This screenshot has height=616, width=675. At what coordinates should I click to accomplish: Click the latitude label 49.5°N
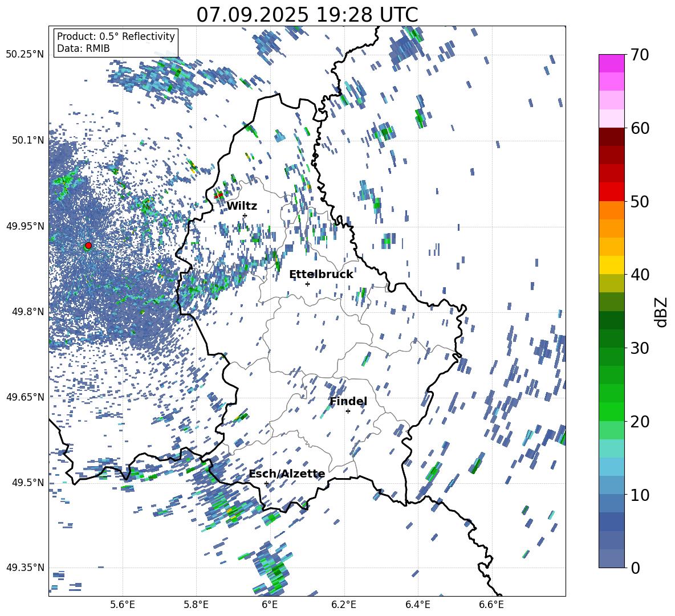tap(28, 482)
